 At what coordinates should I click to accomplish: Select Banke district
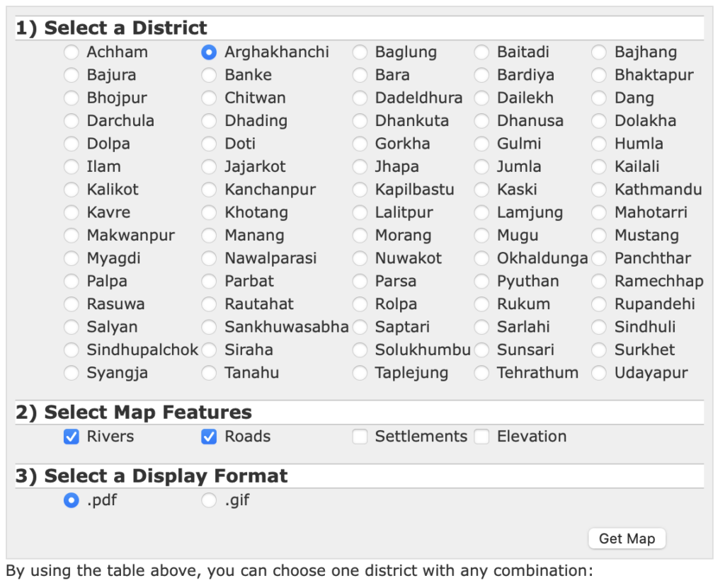(209, 75)
